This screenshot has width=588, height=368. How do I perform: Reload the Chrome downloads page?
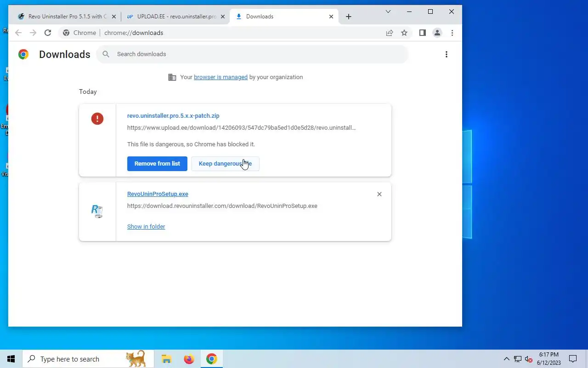(x=48, y=33)
